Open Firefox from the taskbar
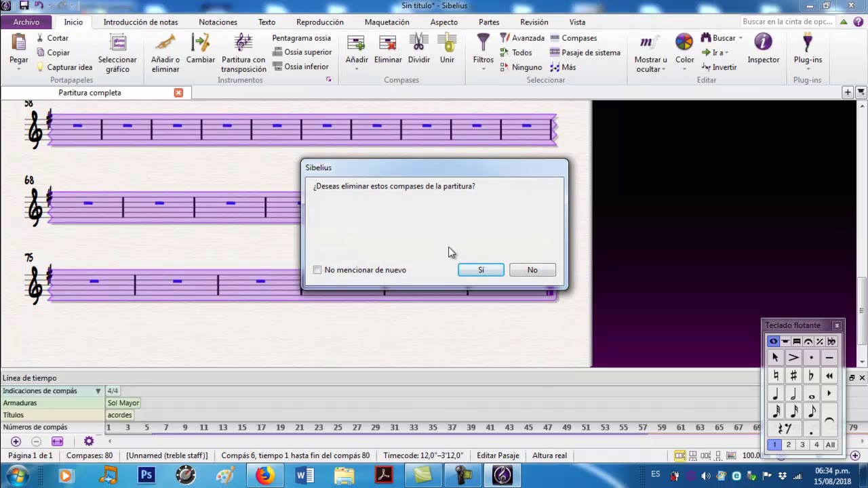The height and width of the screenshot is (488, 868). (x=264, y=475)
